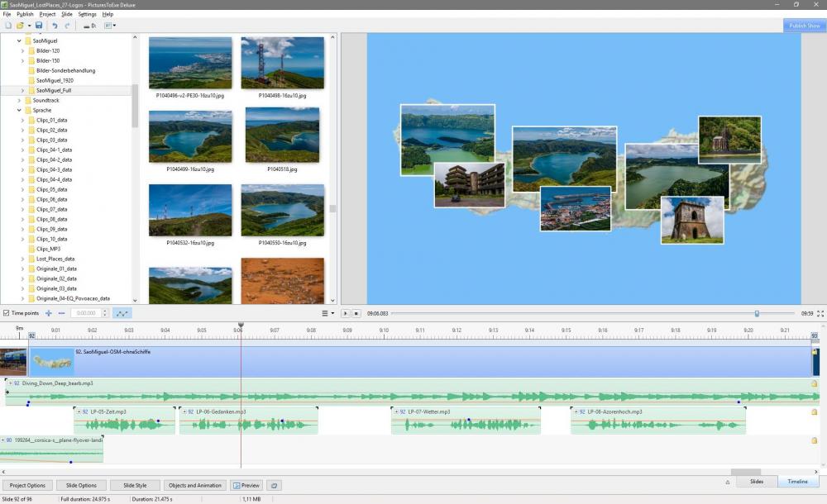Click the Save project icon
This screenshot has height=504, width=827.
tap(38, 26)
